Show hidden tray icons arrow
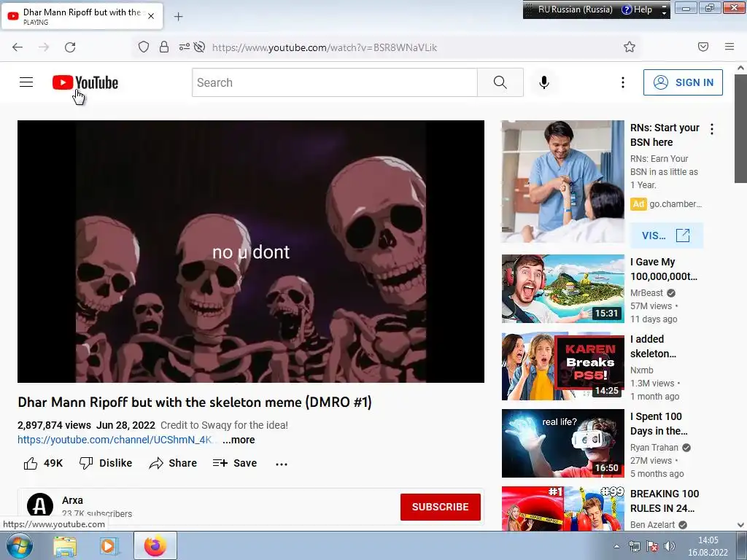Viewport: 747px width, 560px height. [616, 546]
